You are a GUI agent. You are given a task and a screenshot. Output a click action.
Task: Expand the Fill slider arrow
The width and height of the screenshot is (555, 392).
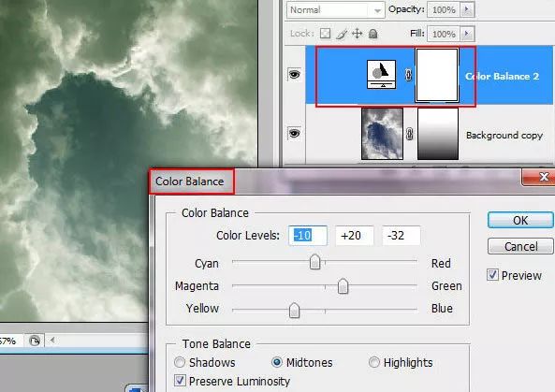click(x=467, y=34)
